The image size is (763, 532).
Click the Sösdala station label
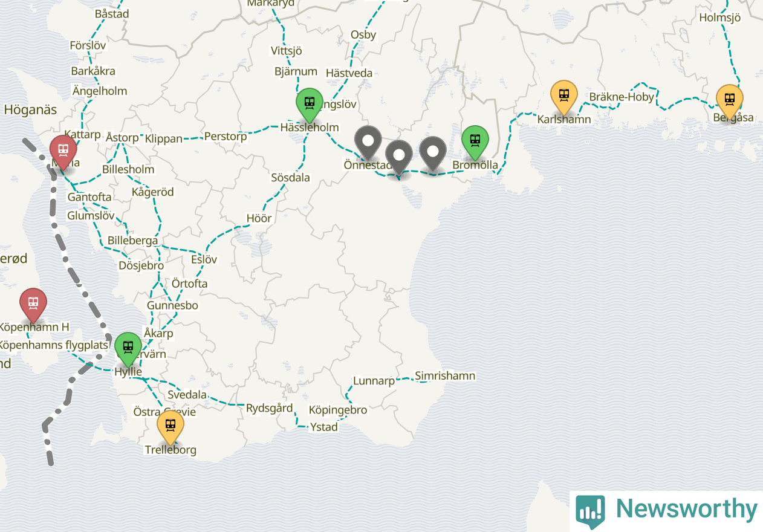(290, 178)
